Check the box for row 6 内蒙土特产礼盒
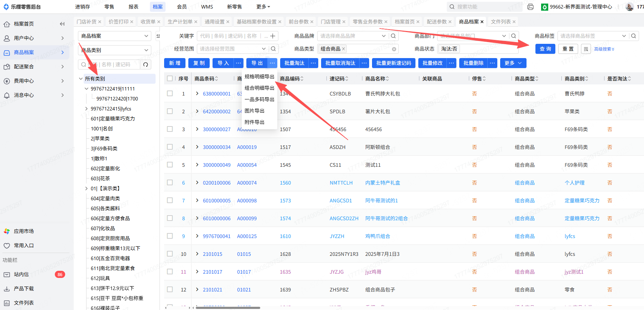The width and height of the screenshot is (644, 310). pyautogui.click(x=170, y=182)
